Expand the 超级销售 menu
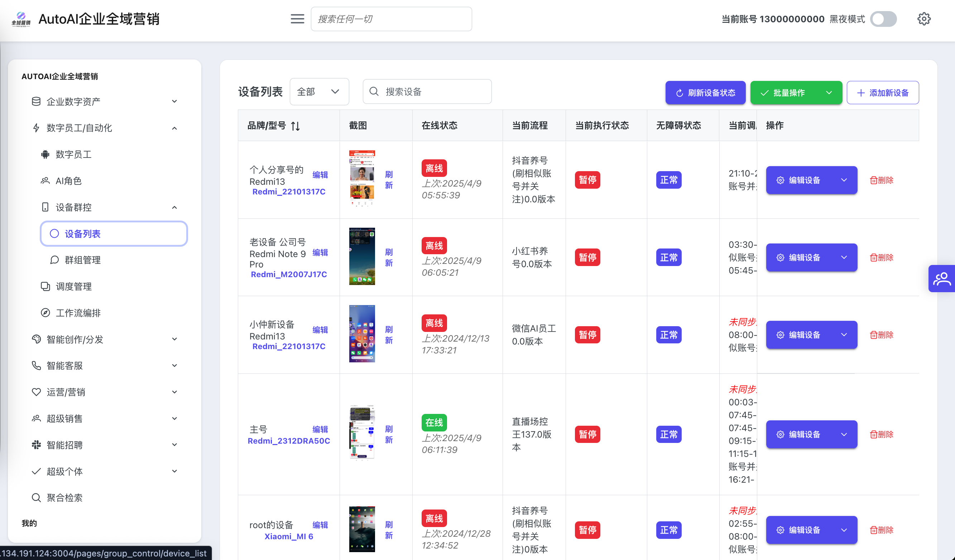 tap(105, 419)
